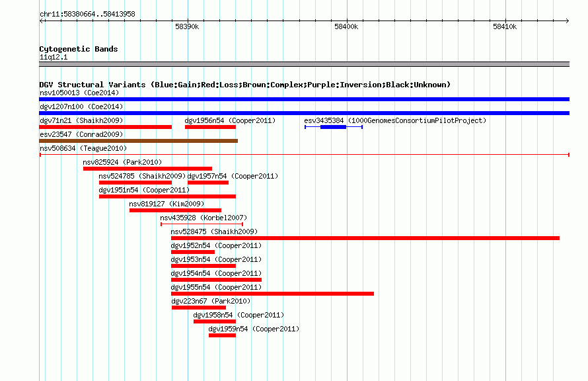Open dgv1952n54 (Cooper2011) label
The image size is (588, 381).
pyautogui.click(x=216, y=245)
